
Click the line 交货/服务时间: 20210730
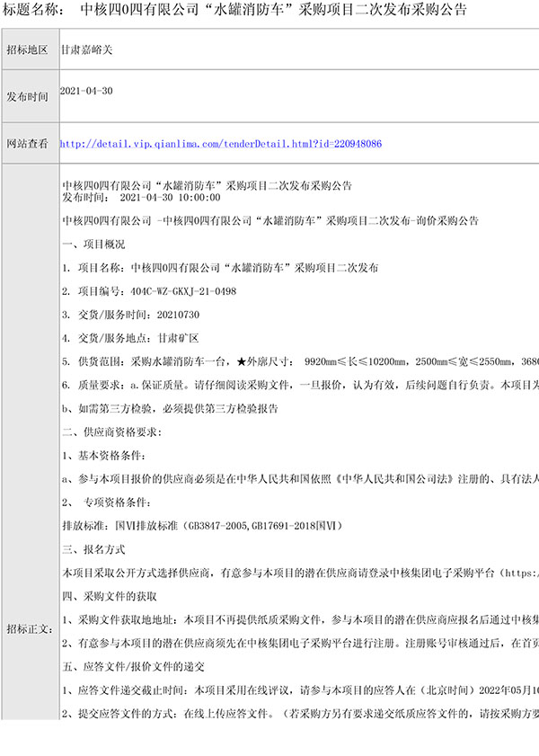(130, 315)
